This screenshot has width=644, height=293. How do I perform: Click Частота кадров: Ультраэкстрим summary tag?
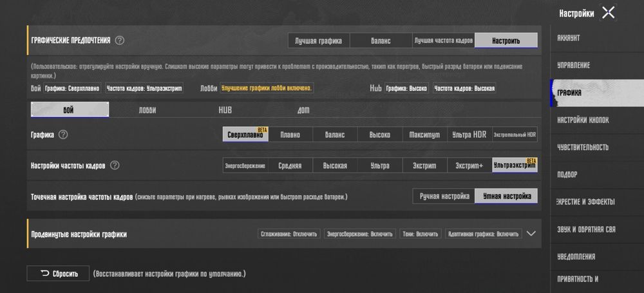(144, 88)
